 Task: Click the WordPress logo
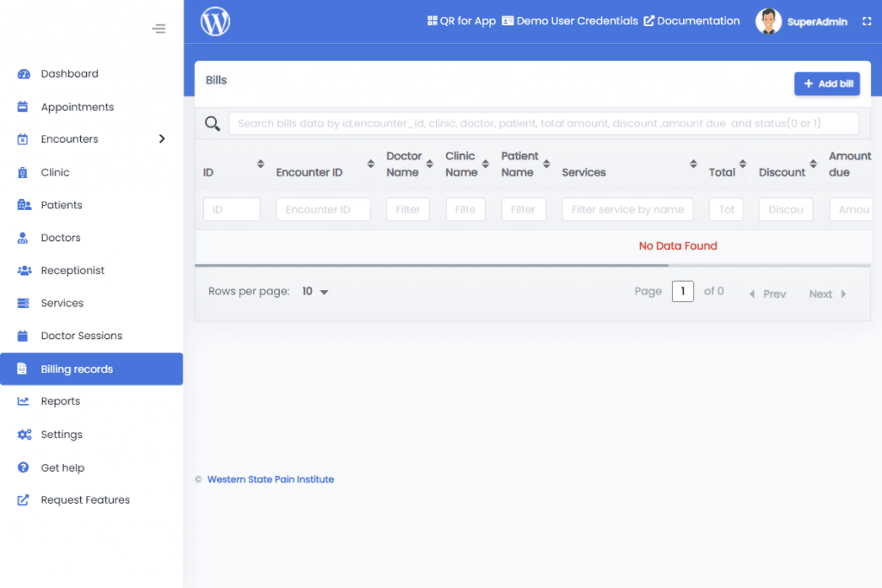215,22
